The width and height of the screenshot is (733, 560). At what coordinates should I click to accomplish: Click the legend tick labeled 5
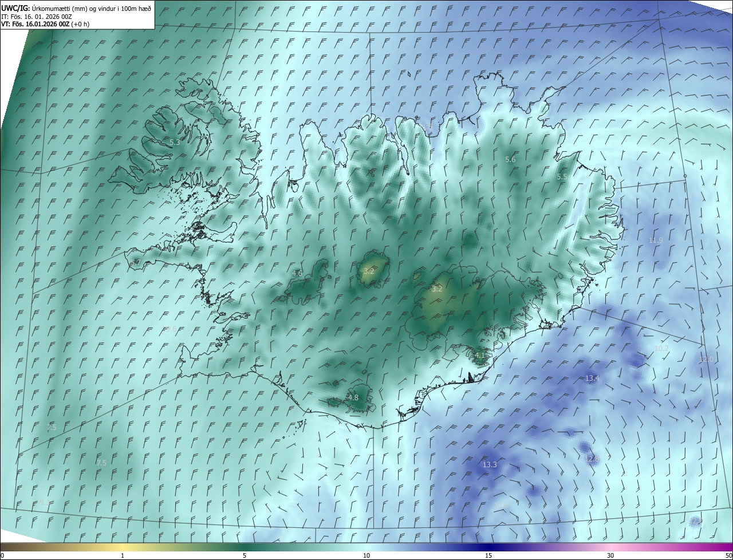tap(245, 555)
